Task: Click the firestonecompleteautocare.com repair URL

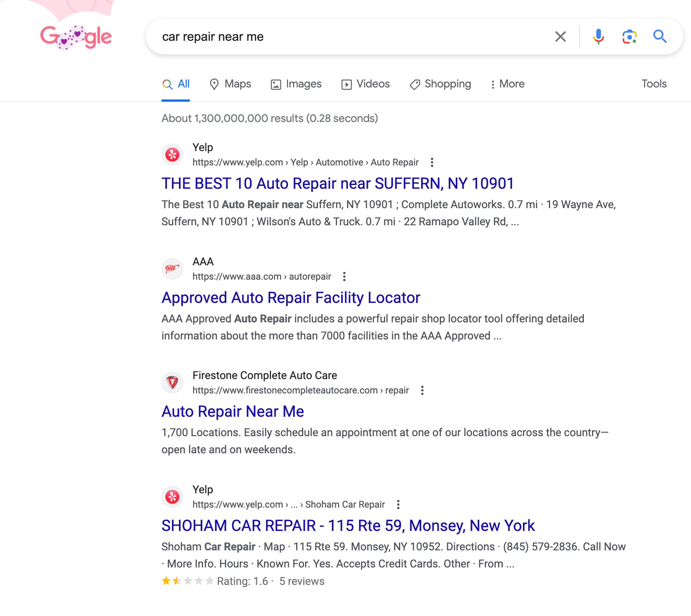Action: 300,390
